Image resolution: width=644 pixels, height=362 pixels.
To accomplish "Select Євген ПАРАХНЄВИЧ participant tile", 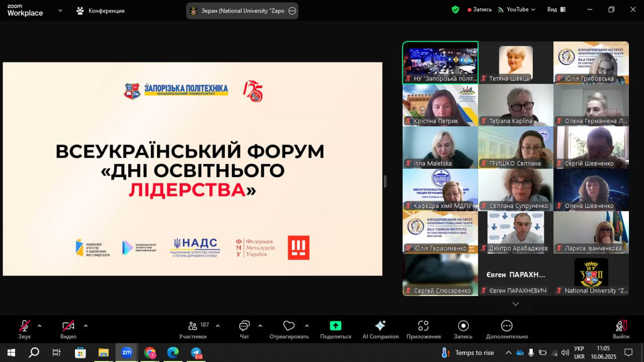I will click(516, 274).
